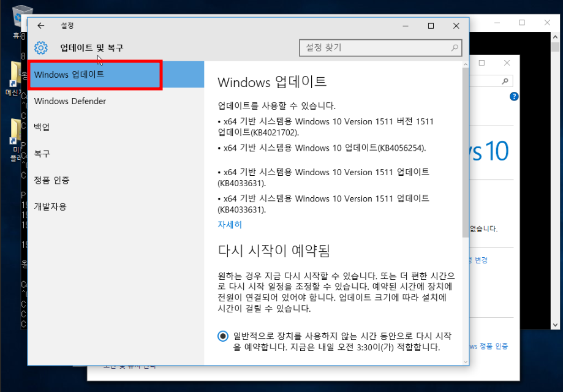Click the console window scrollbar down arrow
Screen dimensions: 563x392
[x=555, y=325]
